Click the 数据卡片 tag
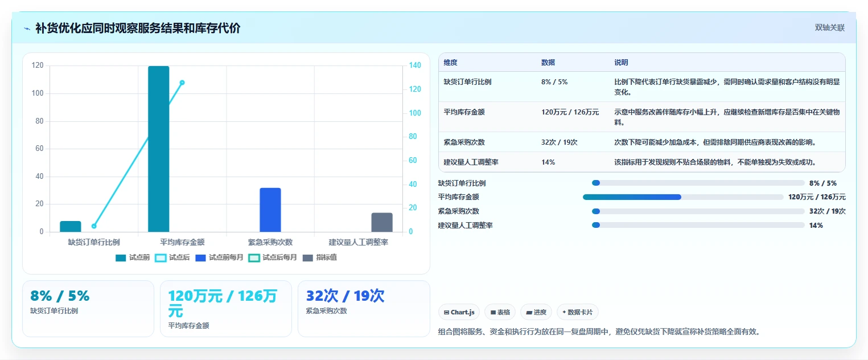The width and height of the screenshot is (868, 360). 577,312
